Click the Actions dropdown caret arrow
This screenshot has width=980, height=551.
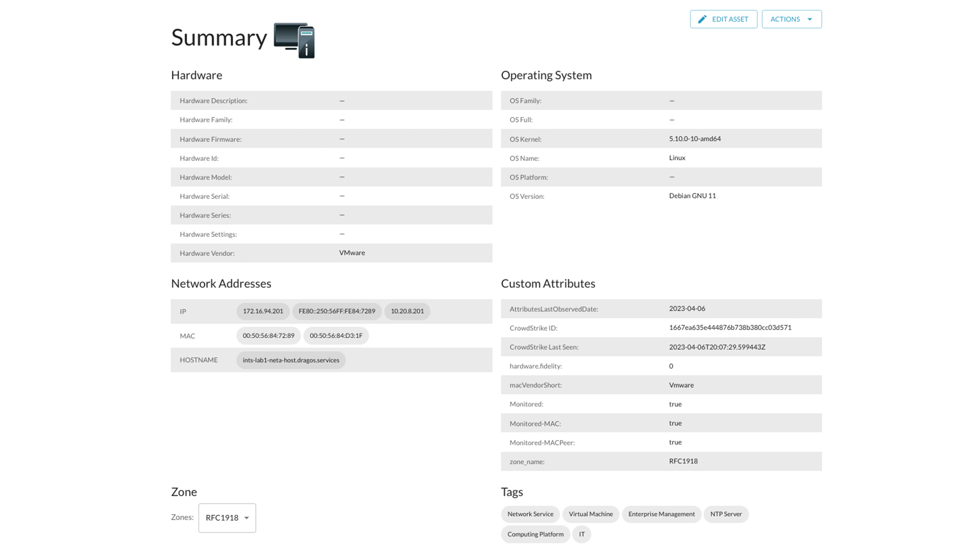coord(810,19)
